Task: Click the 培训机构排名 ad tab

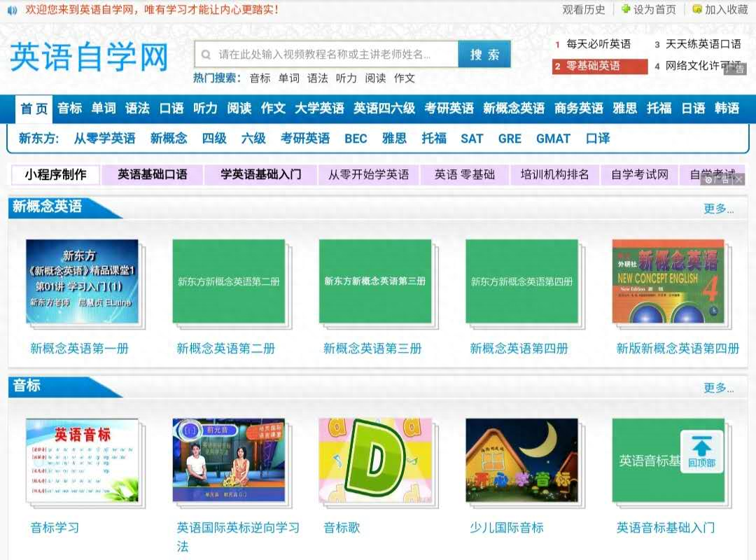Action: pos(554,174)
